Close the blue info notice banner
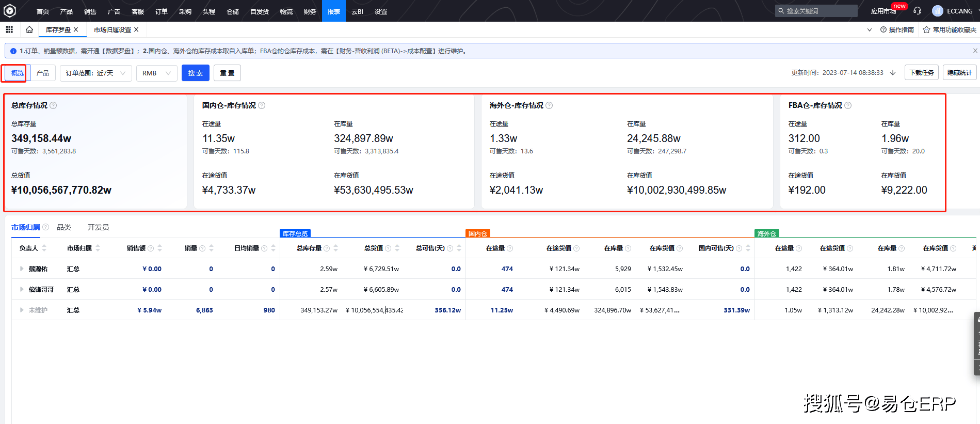This screenshot has width=980, height=424. [x=975, y=51]
